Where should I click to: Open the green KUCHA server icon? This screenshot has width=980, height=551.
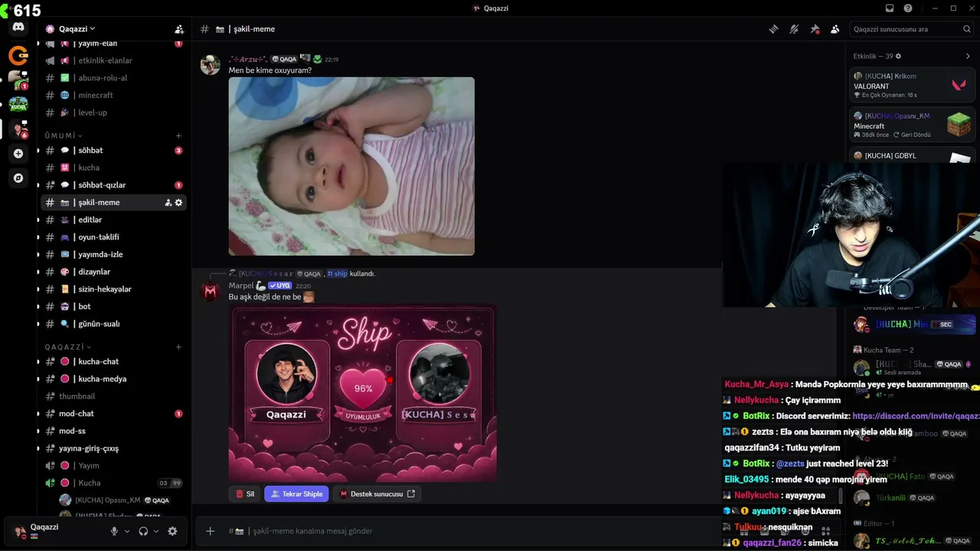18,104
